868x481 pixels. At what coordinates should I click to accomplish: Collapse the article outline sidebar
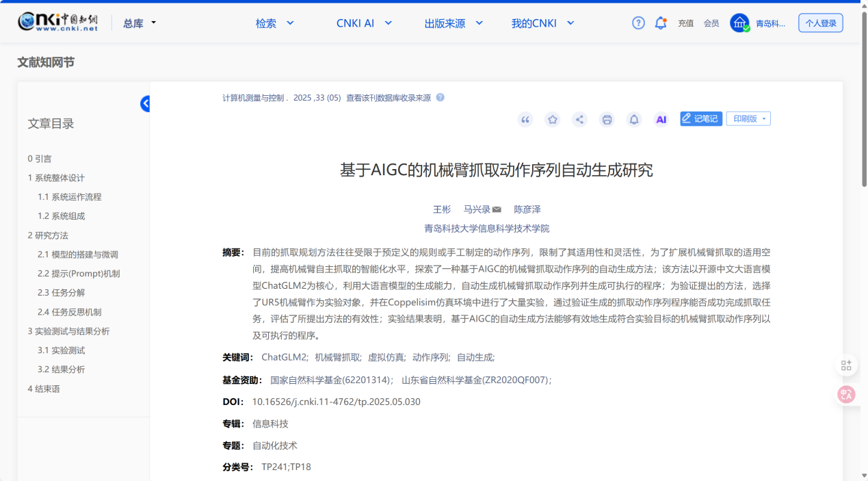[145, 104]
